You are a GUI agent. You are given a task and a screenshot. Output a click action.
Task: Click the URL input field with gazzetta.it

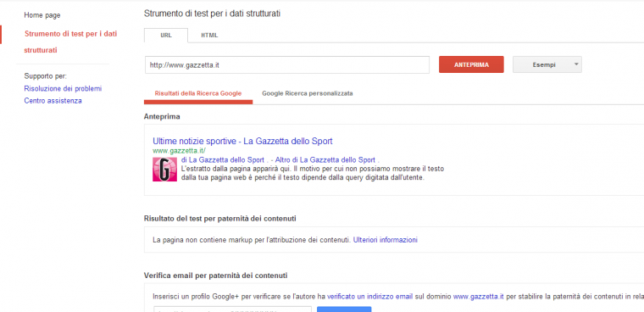287,65
